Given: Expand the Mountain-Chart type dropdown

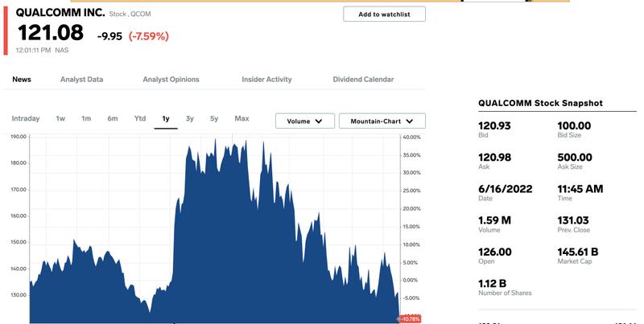Looking at the screenshot, I should (x=382, y=121).
